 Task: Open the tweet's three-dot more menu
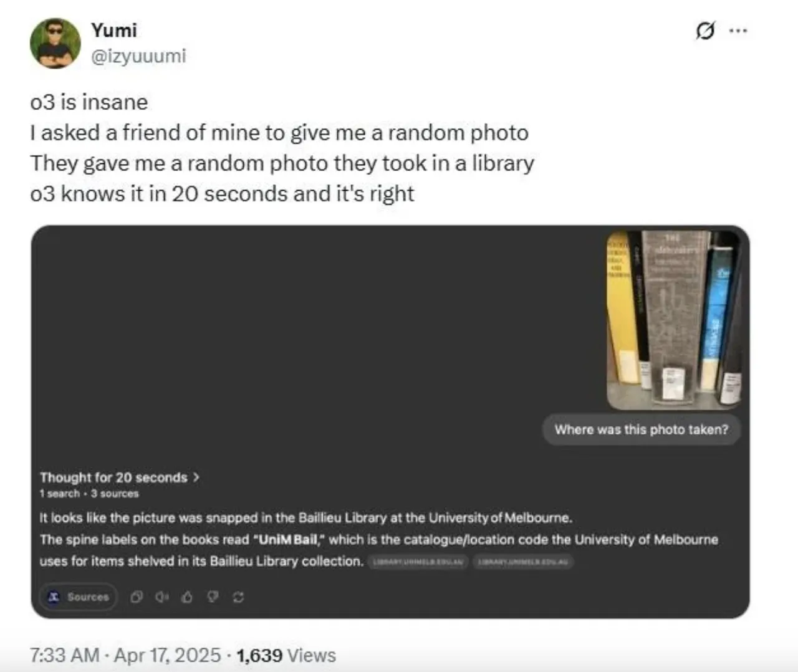[738, 31]
